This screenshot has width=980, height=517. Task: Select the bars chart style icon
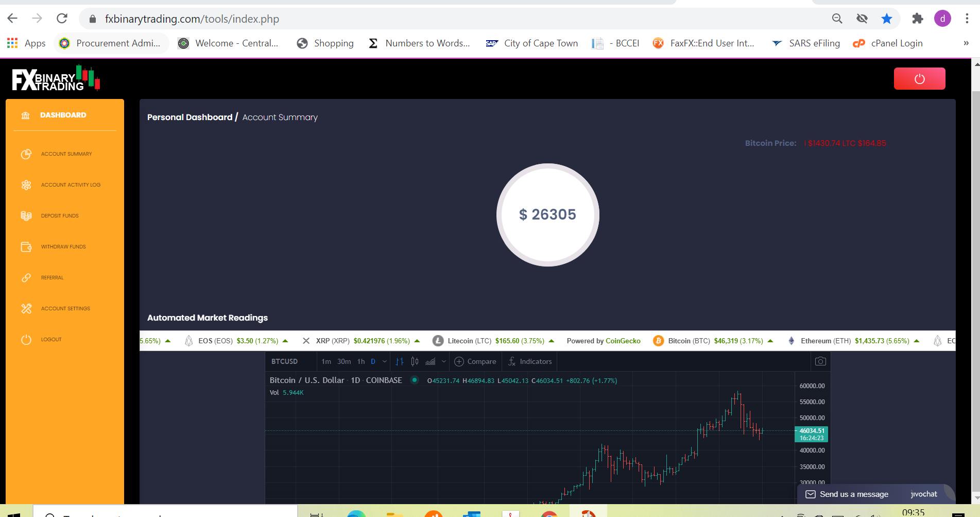tap(400, 361)
